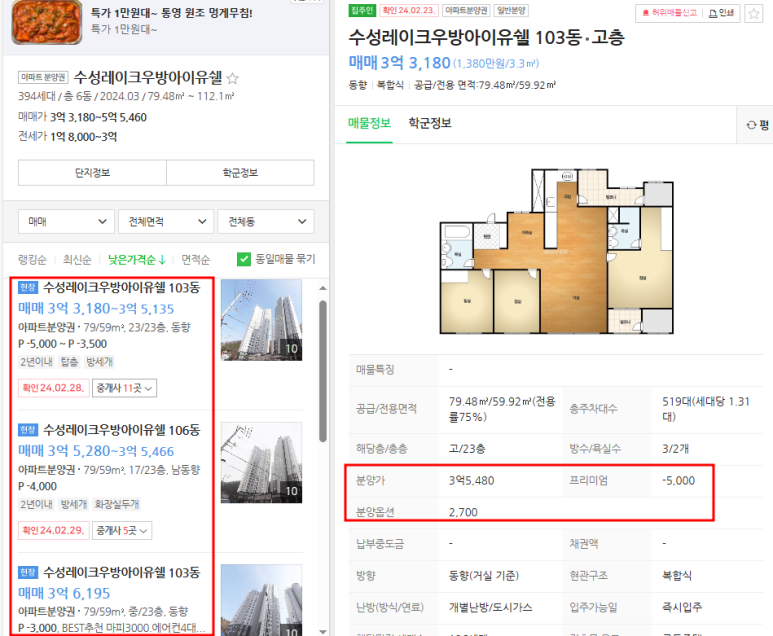Sort listings by 최신순
The height and width of the screenshot is (636, 773).
(x=77, y=259)
